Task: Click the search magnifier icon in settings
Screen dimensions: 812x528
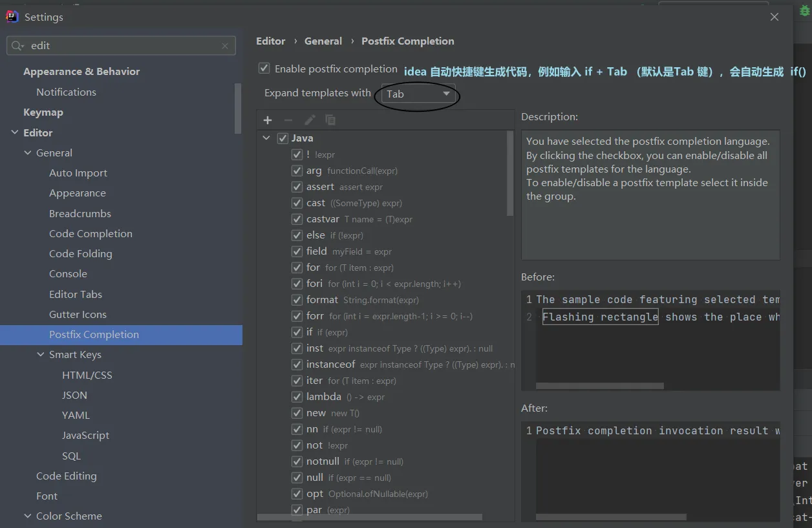Action: 17,46
